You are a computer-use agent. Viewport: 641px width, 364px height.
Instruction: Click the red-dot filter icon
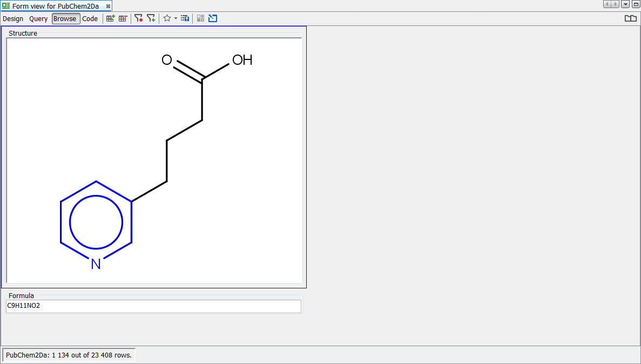tap(138, 18)
